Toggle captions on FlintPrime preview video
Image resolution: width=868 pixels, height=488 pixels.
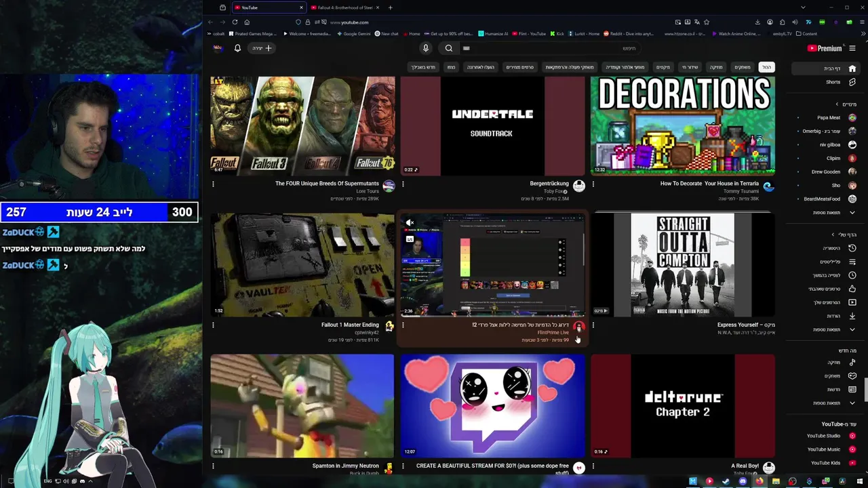tap(410, 239)
